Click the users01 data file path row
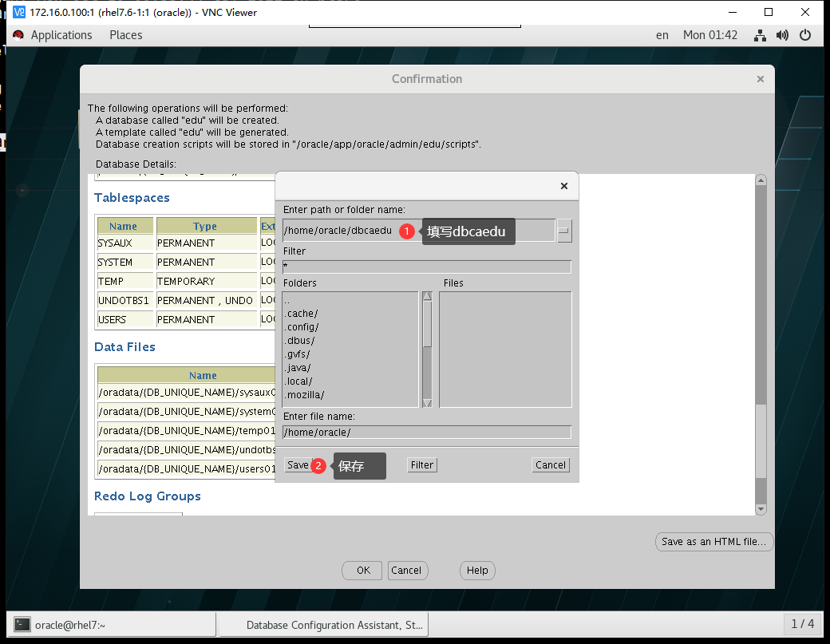Screen dimensions: 830x644 [187, 469]
